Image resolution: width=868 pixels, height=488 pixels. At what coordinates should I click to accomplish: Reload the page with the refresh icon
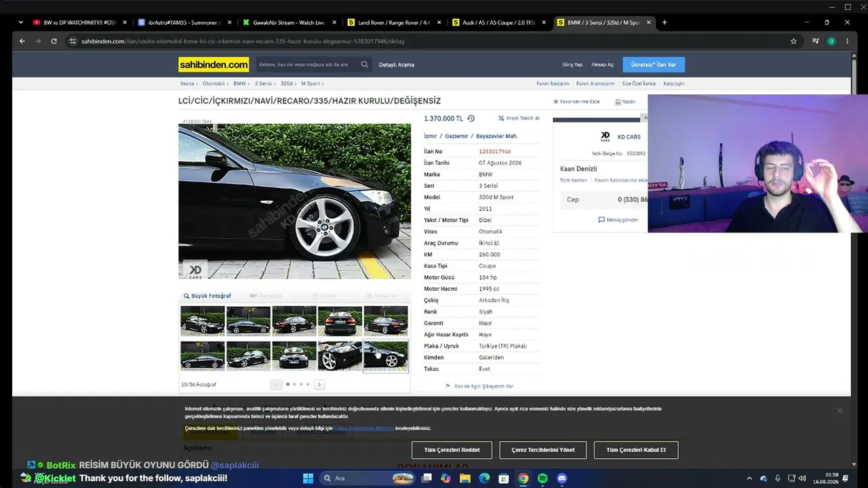(54, 41)
